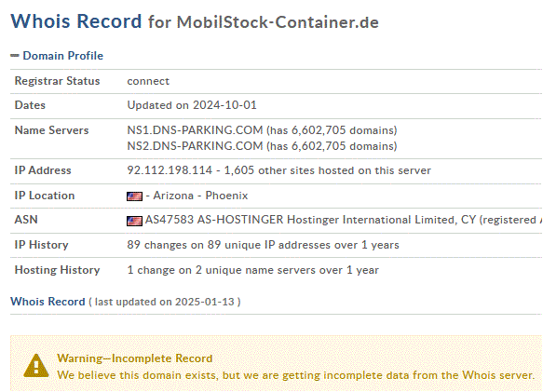
Task: Click the last updated on 2025-01-13 text
Action: 165,302
